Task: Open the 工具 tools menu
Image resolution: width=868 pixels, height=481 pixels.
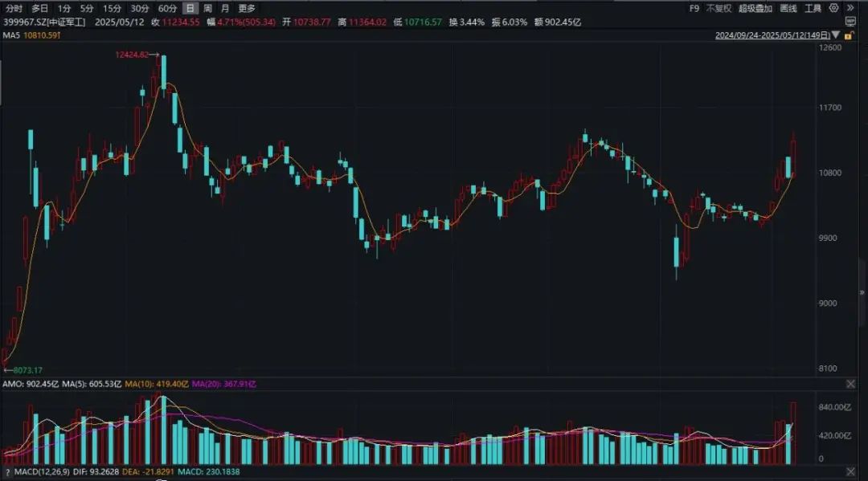Action: [813, 8]
